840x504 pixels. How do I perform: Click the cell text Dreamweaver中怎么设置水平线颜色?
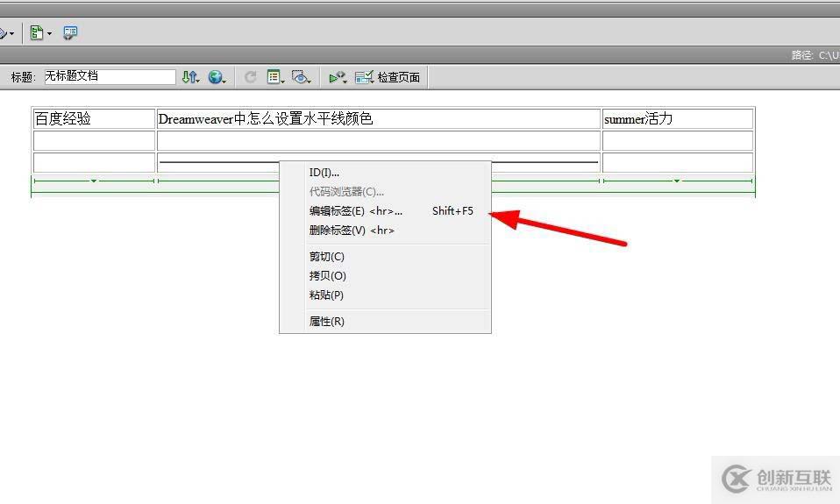(x=266, y=119)
